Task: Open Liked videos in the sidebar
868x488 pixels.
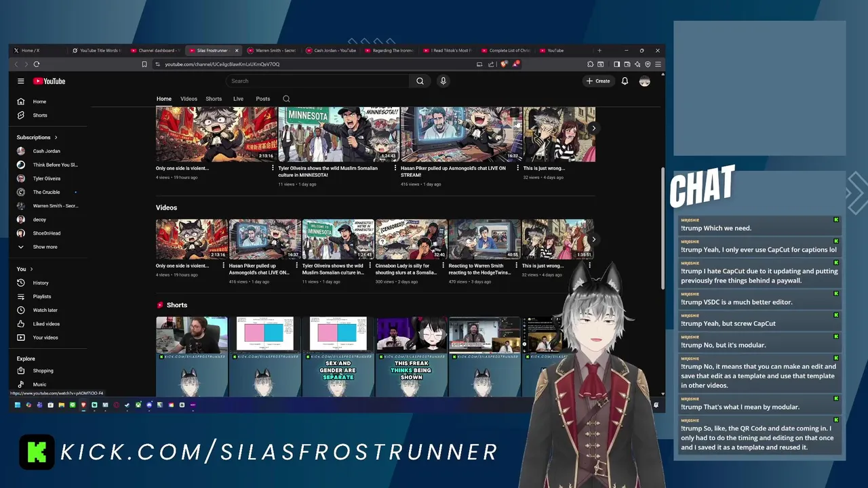Action: tap(47, 324)
